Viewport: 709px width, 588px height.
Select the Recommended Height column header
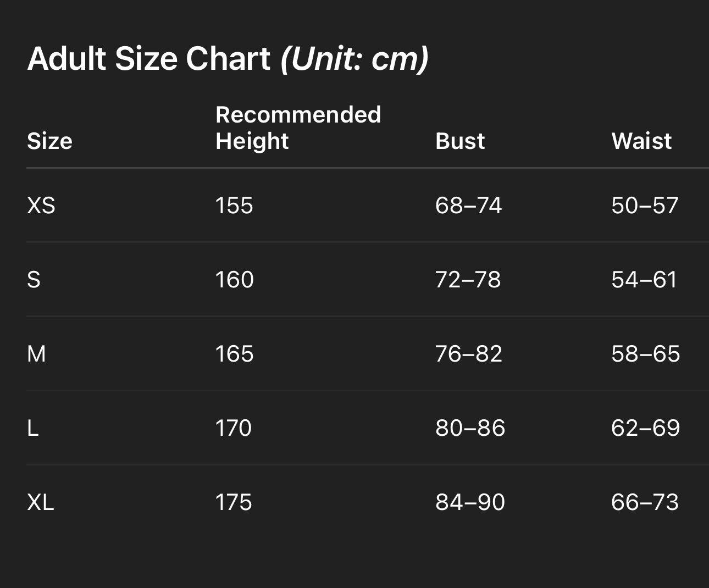click(x=298, y=127)
